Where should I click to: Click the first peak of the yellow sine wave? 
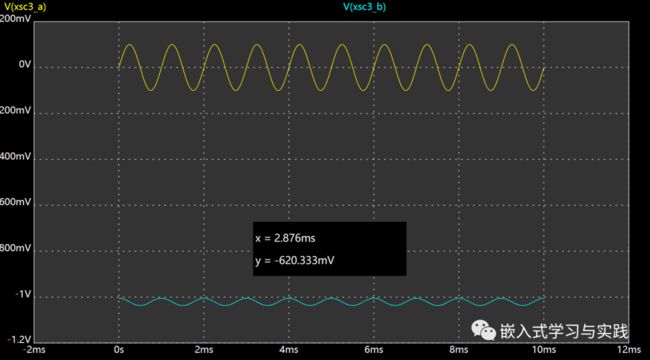pos(130,44)
